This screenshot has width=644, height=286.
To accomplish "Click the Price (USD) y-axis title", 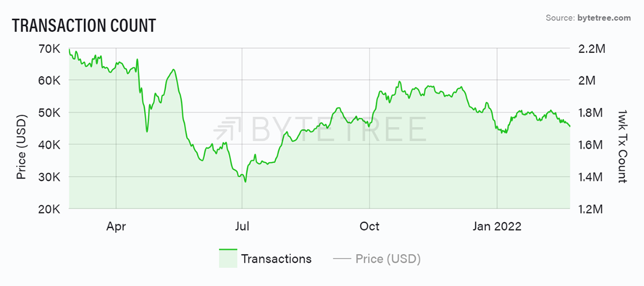I will click(21, 147).
